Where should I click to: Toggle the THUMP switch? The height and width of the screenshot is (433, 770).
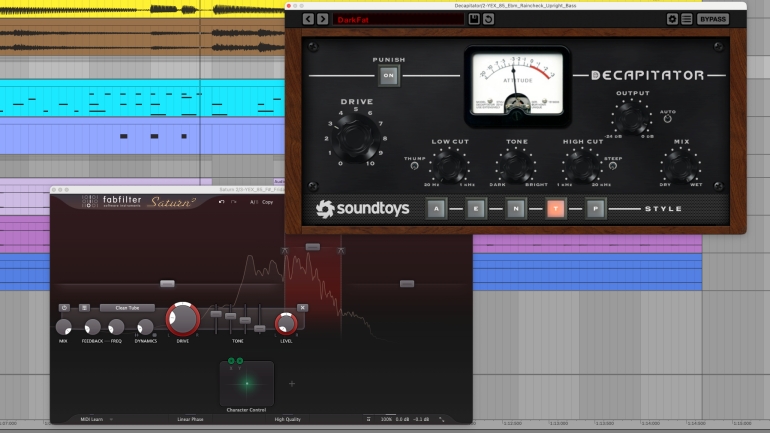tap(414, 166)
